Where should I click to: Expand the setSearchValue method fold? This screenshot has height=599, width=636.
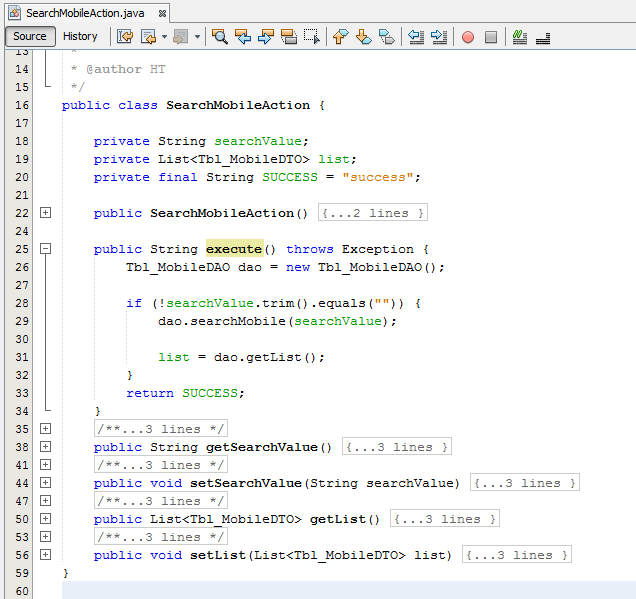click(x=45, y=482)
